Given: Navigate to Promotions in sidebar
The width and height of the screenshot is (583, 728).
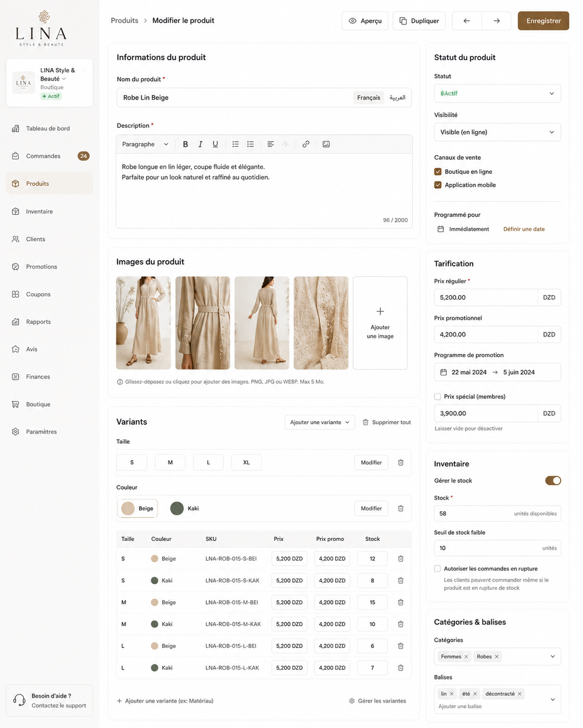Looking at the screenshot, I should [49, 266].
